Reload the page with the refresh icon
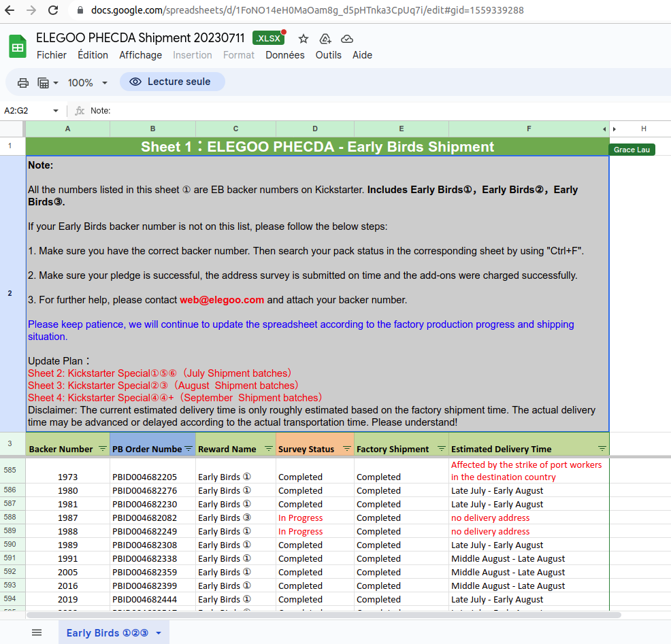The image size is (671, 644). [53, 10]
